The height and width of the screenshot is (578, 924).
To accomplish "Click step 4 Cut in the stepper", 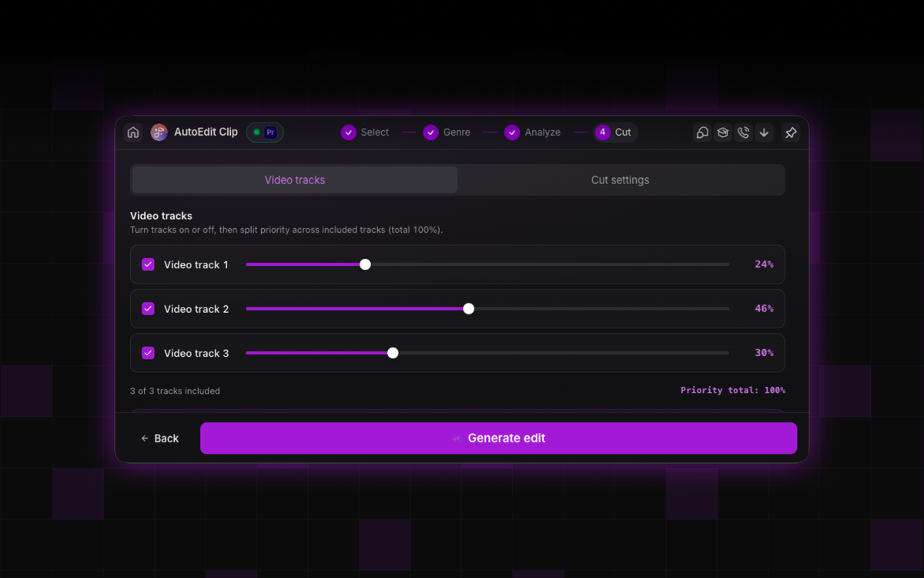I will tap(615, 133).
